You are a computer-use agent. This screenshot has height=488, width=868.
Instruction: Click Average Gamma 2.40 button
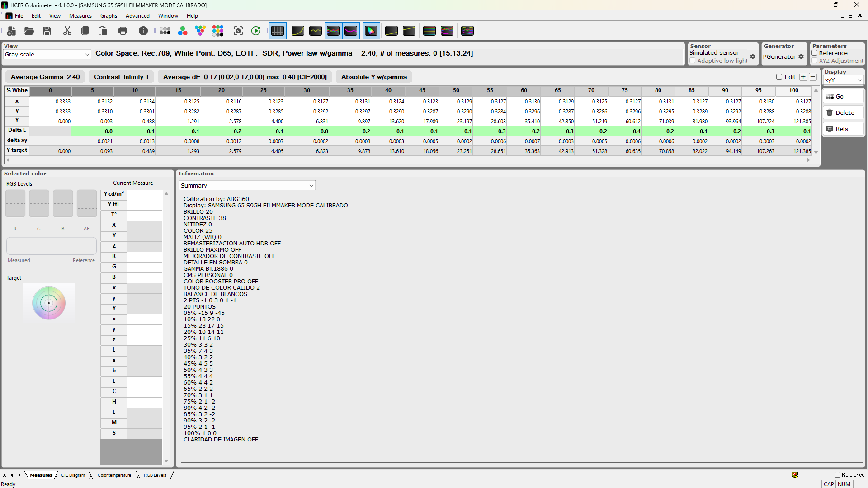tap(45, 77)
